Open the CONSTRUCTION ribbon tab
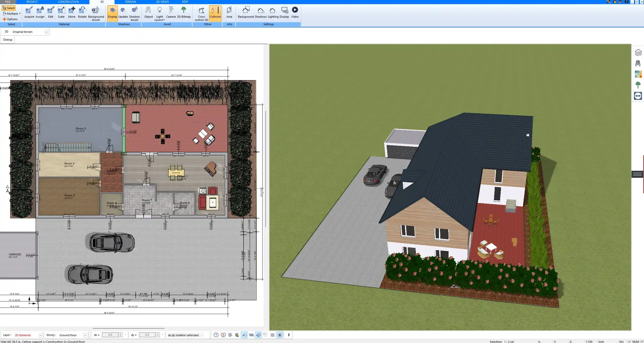 tap(68, 2)
